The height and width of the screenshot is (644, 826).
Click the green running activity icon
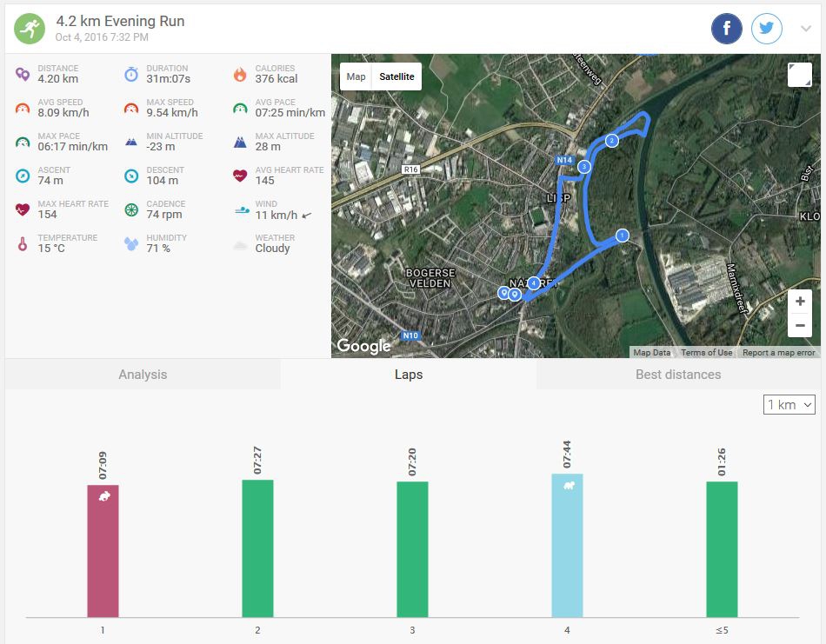(x=30, y=30)
